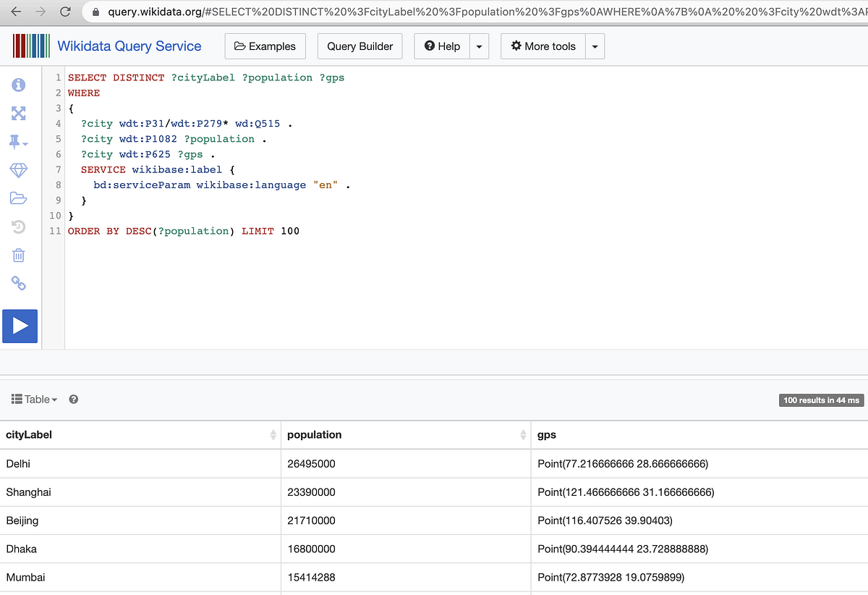Screen dimensions: 868x595
Task: Run the SPARQL query with the play button
Action: click(x=20, y=326)
